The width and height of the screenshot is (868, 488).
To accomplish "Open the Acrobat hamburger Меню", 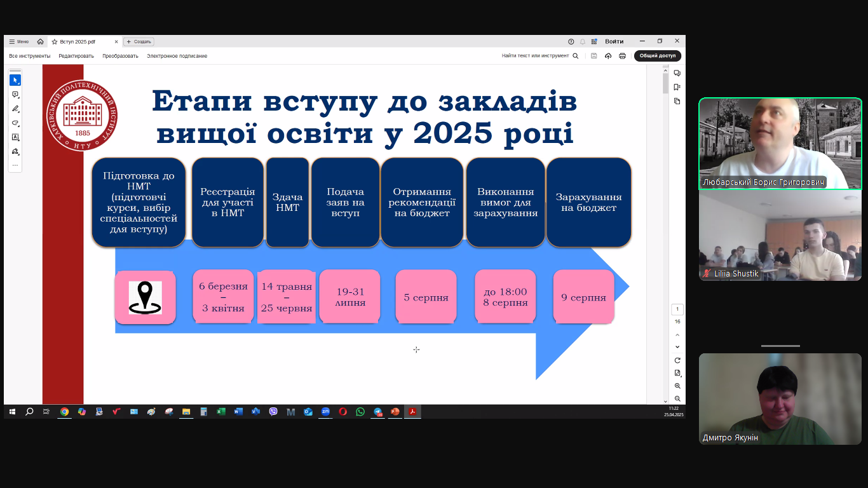I will [19, 41].
